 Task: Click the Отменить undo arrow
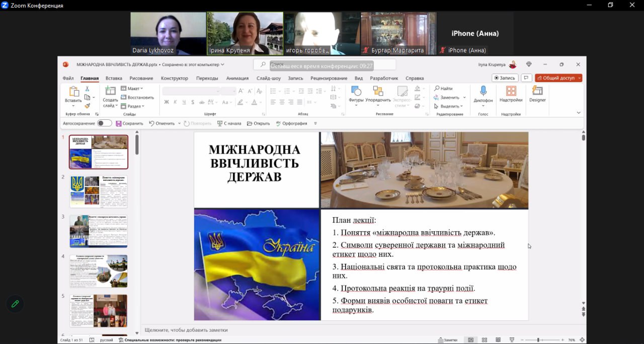(151, 123)
